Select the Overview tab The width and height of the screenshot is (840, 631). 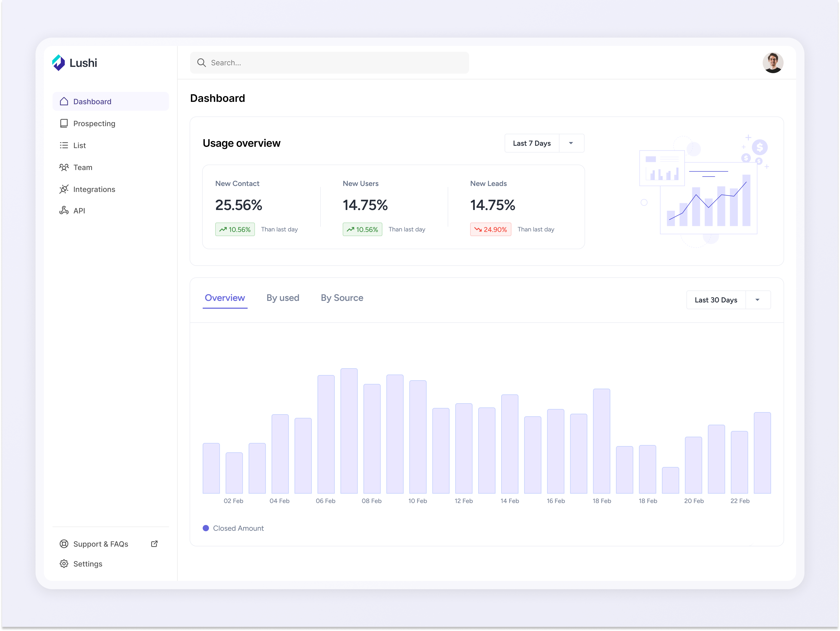pos(224,298)
